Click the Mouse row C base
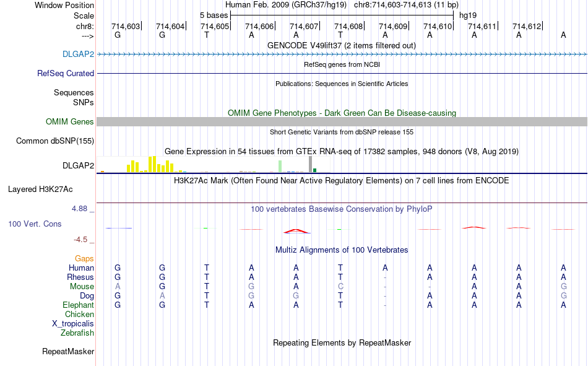This screenshot has width=588, height=366. coord(340,286)
